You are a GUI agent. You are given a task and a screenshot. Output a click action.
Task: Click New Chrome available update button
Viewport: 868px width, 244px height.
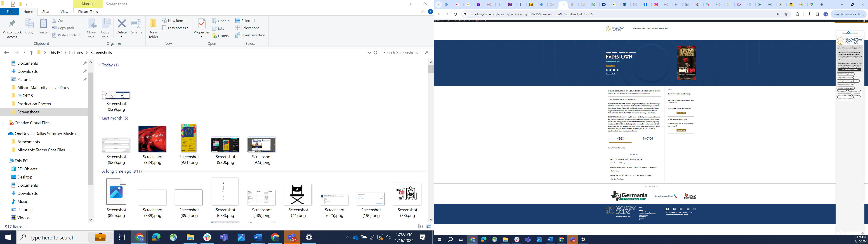click(x=849, y=14)
